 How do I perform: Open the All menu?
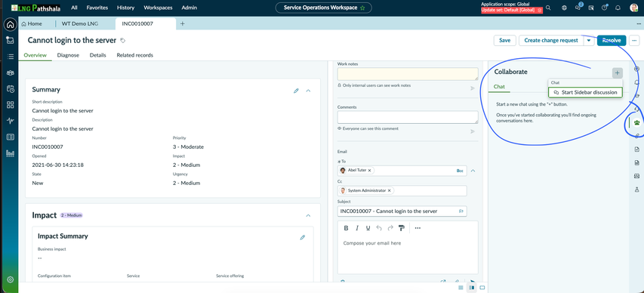tap(74, 8)
